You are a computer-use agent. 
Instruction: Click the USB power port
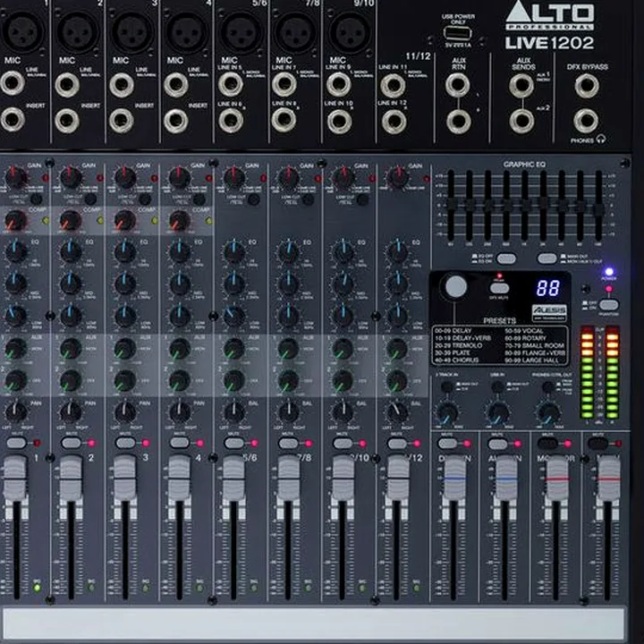[x=458, y=33]
